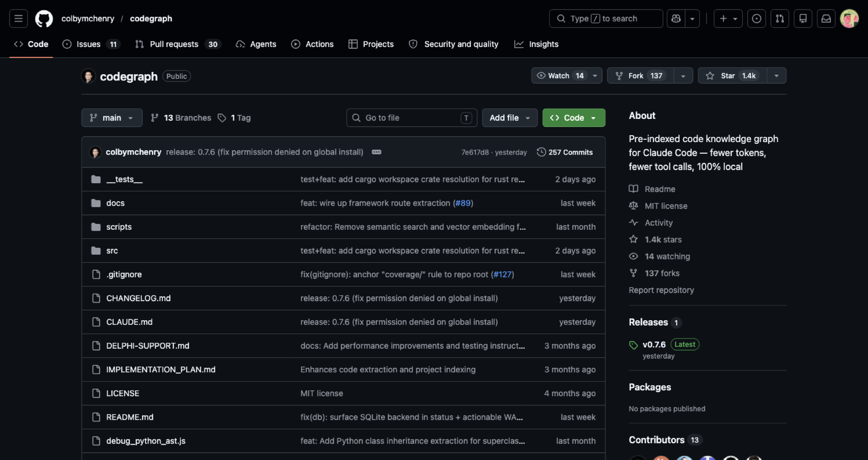Image resolution: width=868 pixels, height=460 pixels.
Task: Click the codegraph owner avatar
Action: click(88, 76)
